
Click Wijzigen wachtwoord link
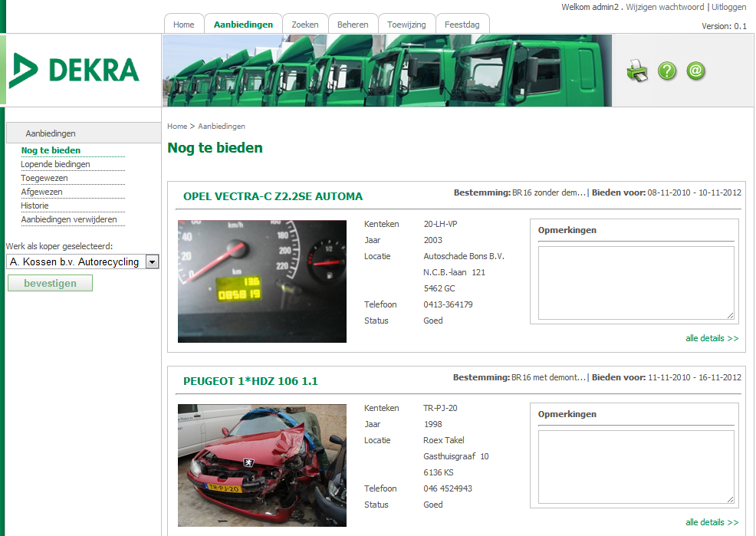tap(665, 7)
